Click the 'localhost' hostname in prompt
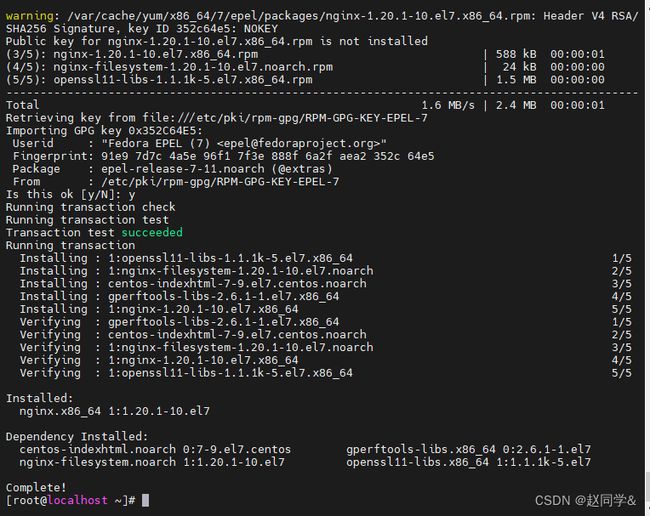This screenshot has height=516, width=650. coord(78,500)
